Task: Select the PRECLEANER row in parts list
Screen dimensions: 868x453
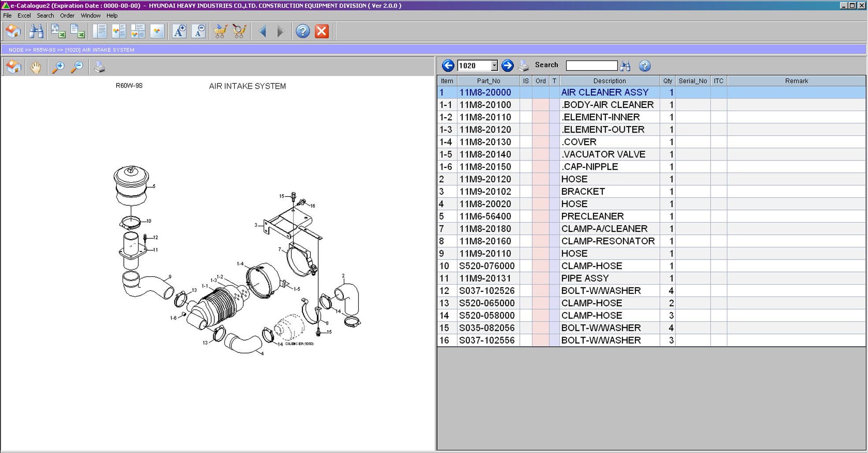Action: point(592,216)
